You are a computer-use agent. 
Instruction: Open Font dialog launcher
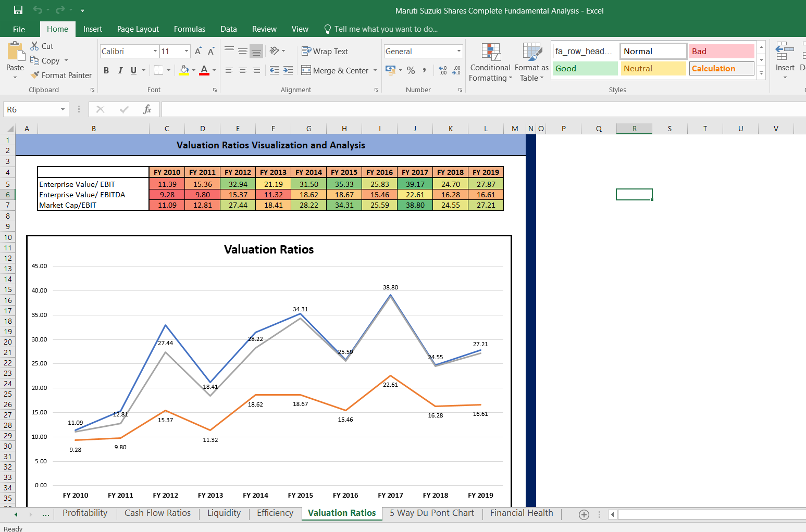(x=215, y=90)
